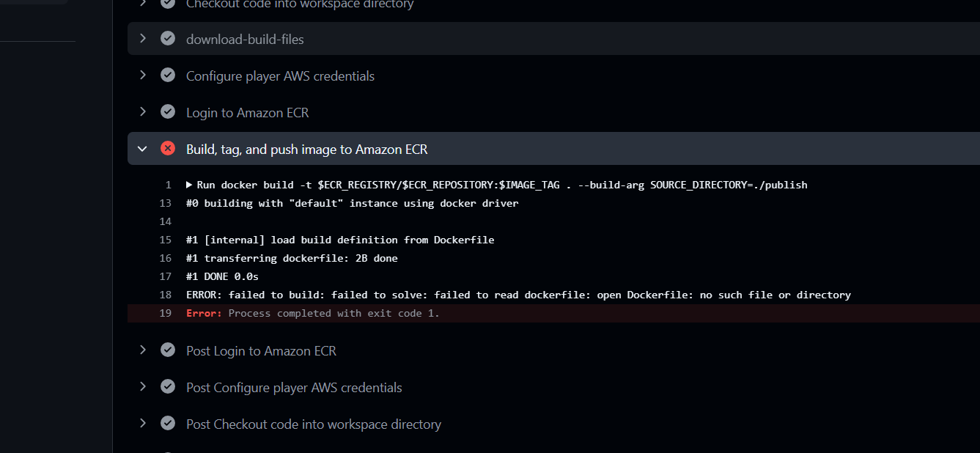
Task: Expand the Configure player AWS credentials step chevron
Action: 142,75
